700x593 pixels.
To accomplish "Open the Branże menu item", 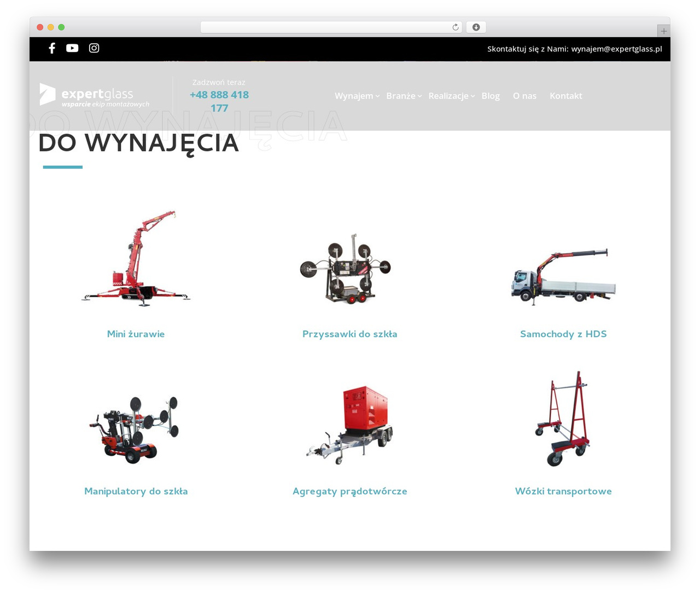I will click(401, 96).
